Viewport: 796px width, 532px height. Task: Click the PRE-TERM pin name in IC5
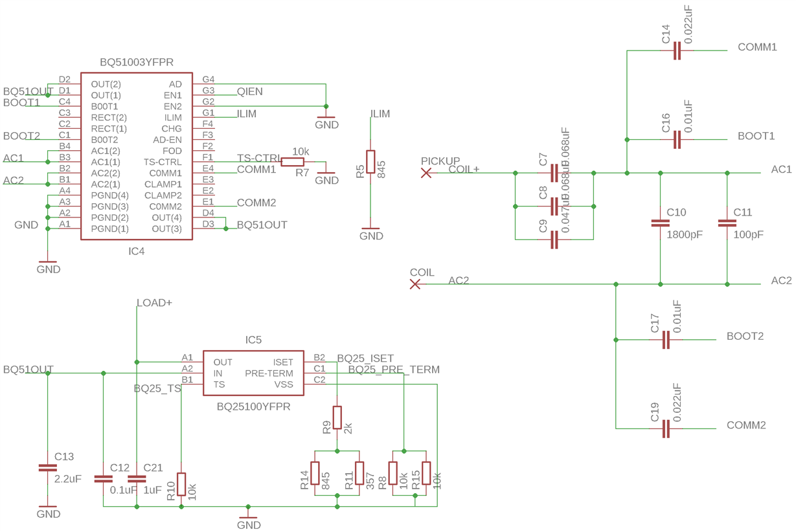[x=269, y=373]
